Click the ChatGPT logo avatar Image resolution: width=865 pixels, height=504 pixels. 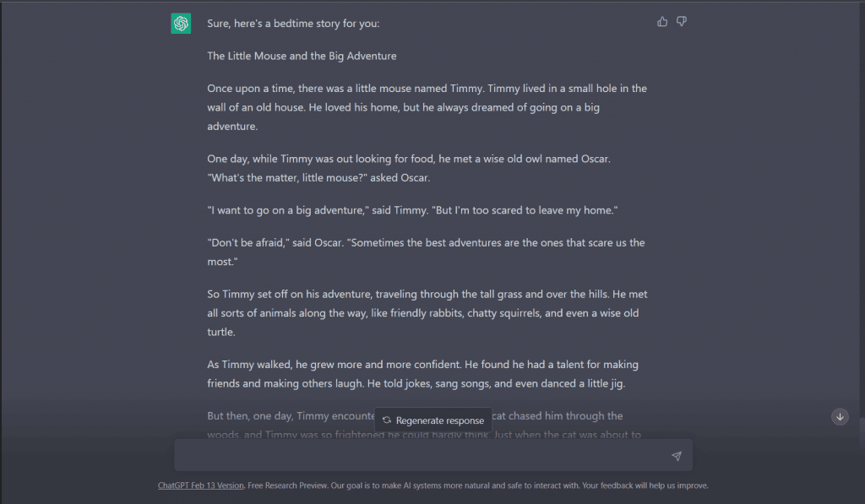coord(181,24)
